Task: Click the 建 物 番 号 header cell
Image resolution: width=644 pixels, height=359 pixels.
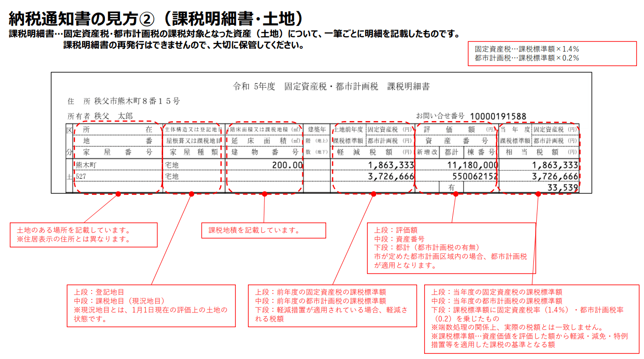Action: (x=264, y=152)
